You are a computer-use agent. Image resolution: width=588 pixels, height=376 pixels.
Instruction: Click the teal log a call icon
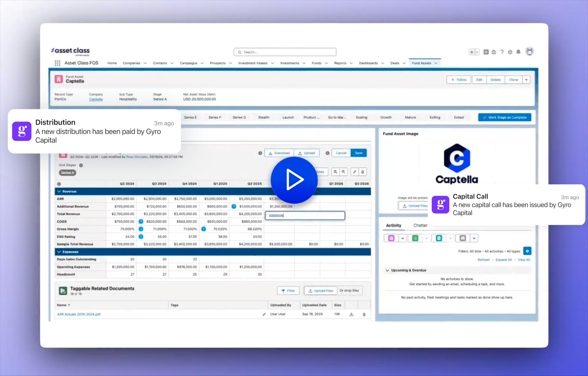[439, 238]
